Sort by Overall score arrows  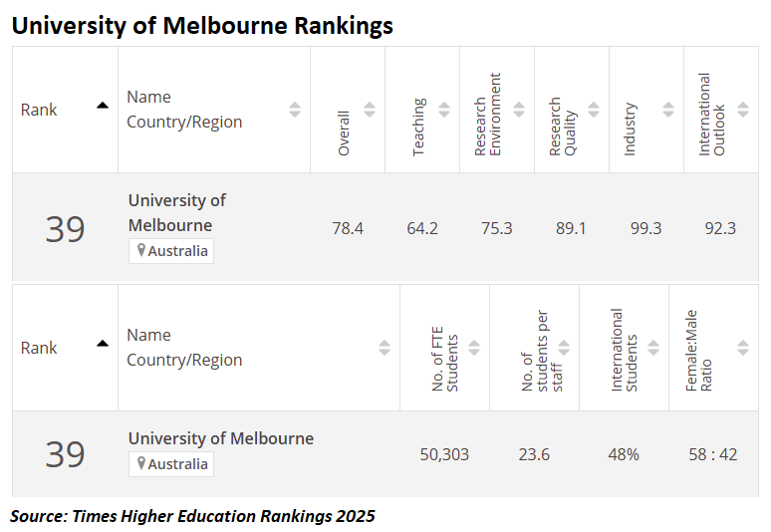point(370,110)
